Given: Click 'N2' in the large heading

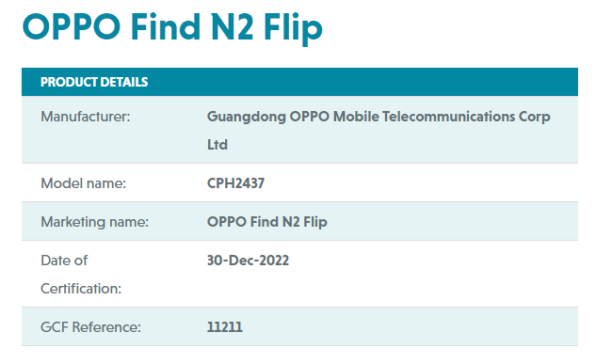Looking at the screenshot, I should click(x=233, y=27).
